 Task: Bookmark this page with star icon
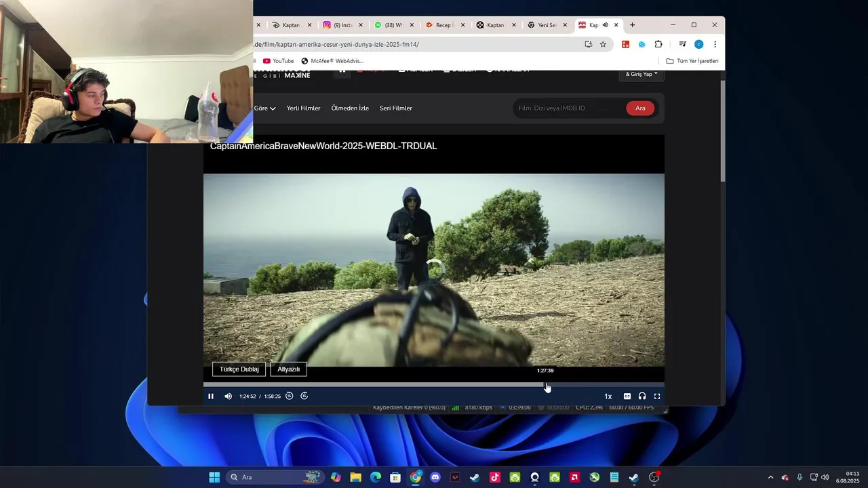pyautogui.click(x=603, y=44)
